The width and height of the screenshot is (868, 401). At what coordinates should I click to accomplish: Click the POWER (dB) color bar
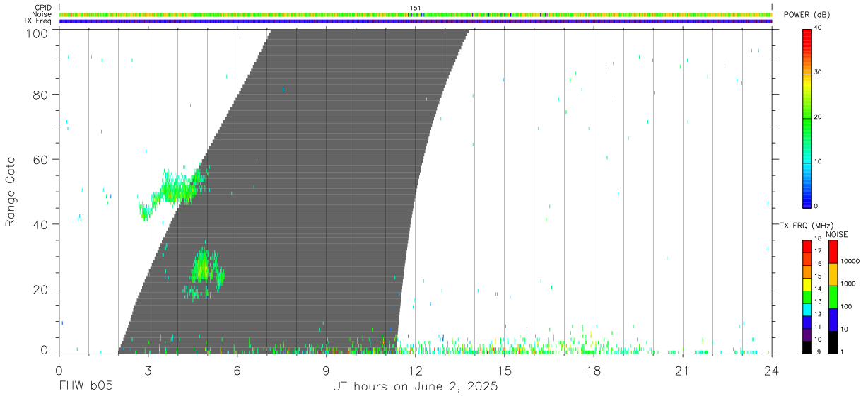click(x=807, y=117)
